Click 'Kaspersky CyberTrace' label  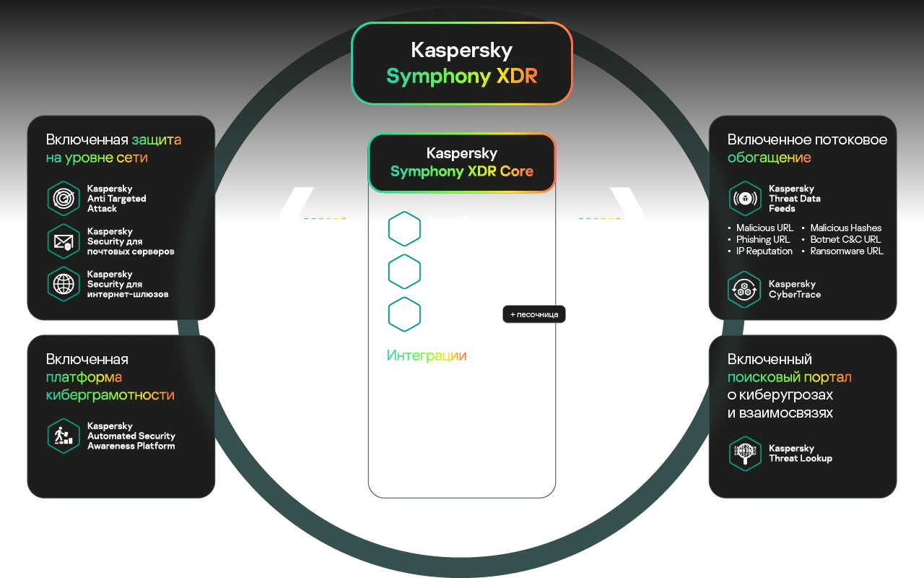795,289
